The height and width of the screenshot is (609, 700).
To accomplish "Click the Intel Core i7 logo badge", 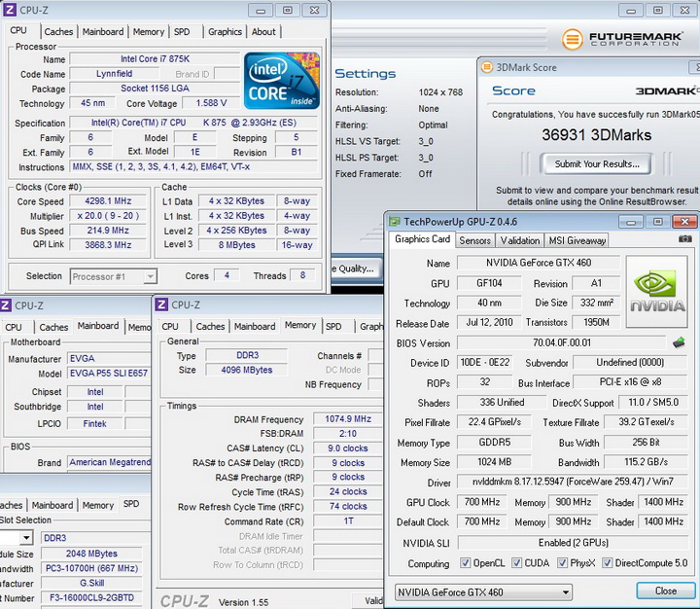I will coord(282,83).
